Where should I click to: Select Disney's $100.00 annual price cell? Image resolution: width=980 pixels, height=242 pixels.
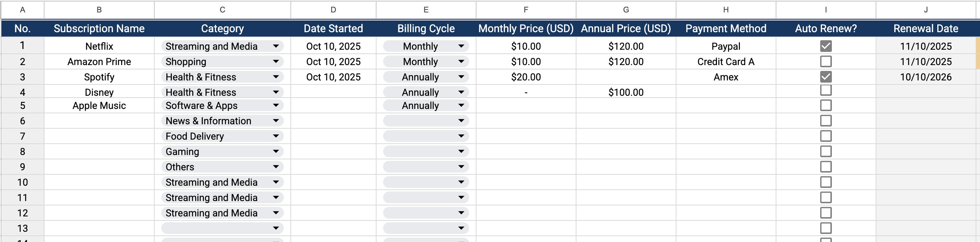click(x=626, y=92)
